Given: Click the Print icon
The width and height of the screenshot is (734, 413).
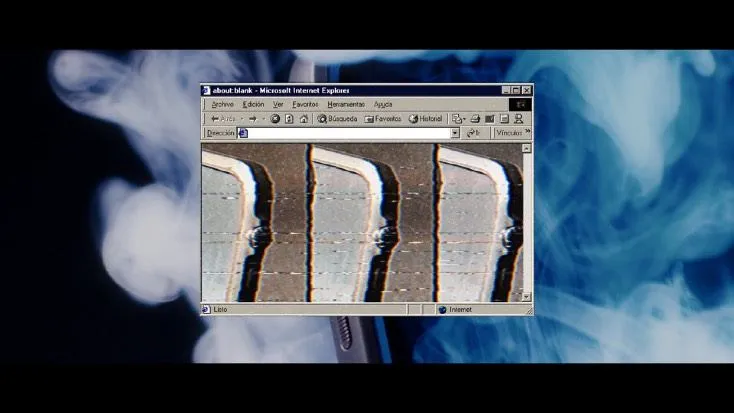Looking at the screenshot, I should tap(475, 119).
